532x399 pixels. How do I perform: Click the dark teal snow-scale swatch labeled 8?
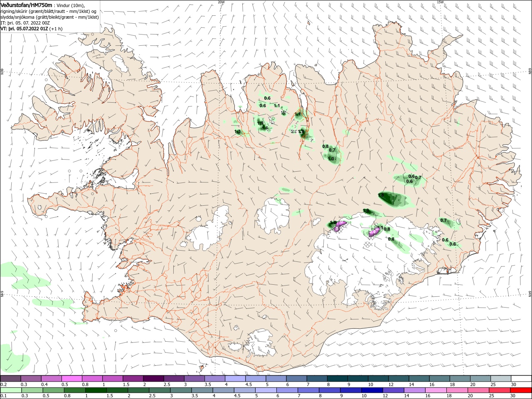(x=338, y=379)
